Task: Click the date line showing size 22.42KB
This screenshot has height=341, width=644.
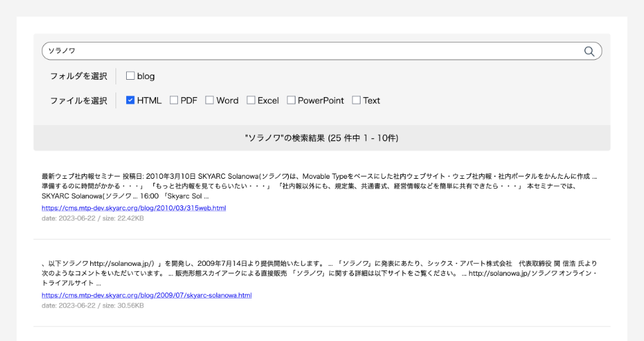Action: 92,218
